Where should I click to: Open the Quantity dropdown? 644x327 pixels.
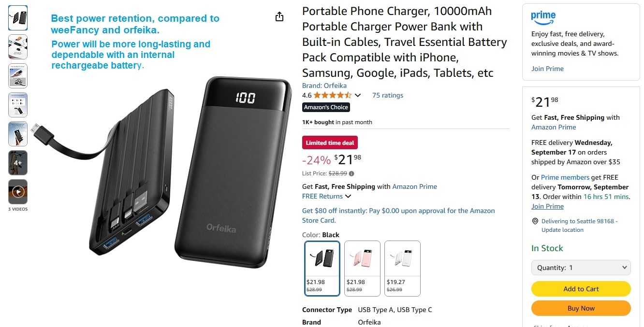point(581,268)
